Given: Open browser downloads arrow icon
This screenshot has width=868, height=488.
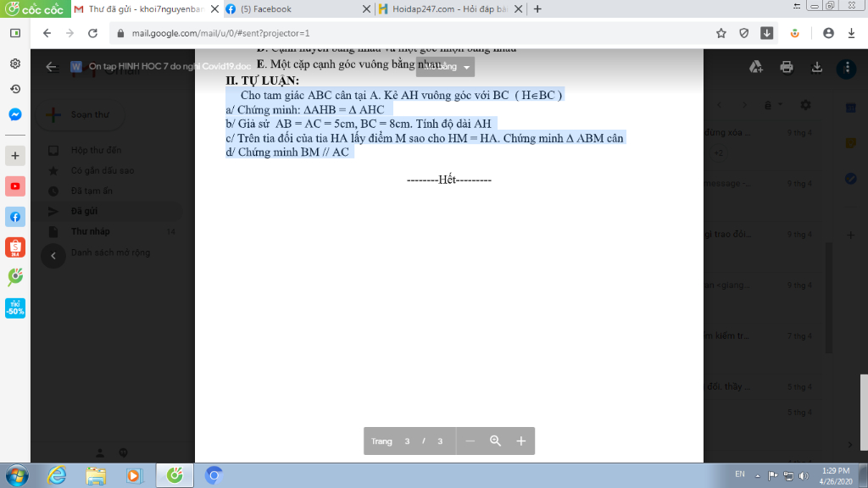Looking at the screenshot, I should coord(851,33).
